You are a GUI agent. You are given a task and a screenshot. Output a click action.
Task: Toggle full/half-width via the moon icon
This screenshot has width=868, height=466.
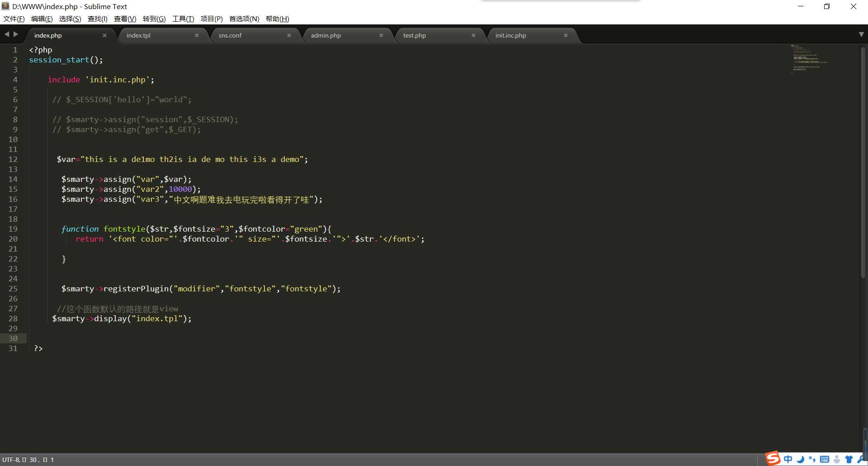800,459
